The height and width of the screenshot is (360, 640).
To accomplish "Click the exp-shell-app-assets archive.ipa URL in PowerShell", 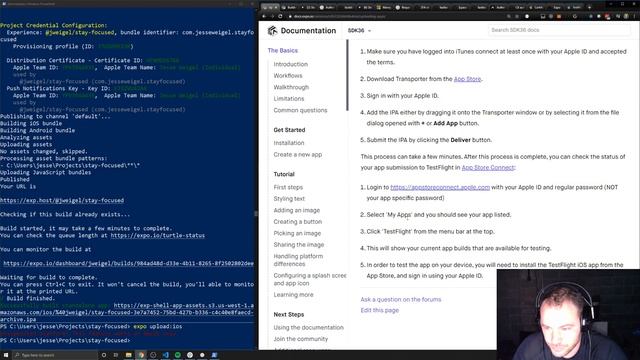I will pyautogui.click(x=127, y=312).
